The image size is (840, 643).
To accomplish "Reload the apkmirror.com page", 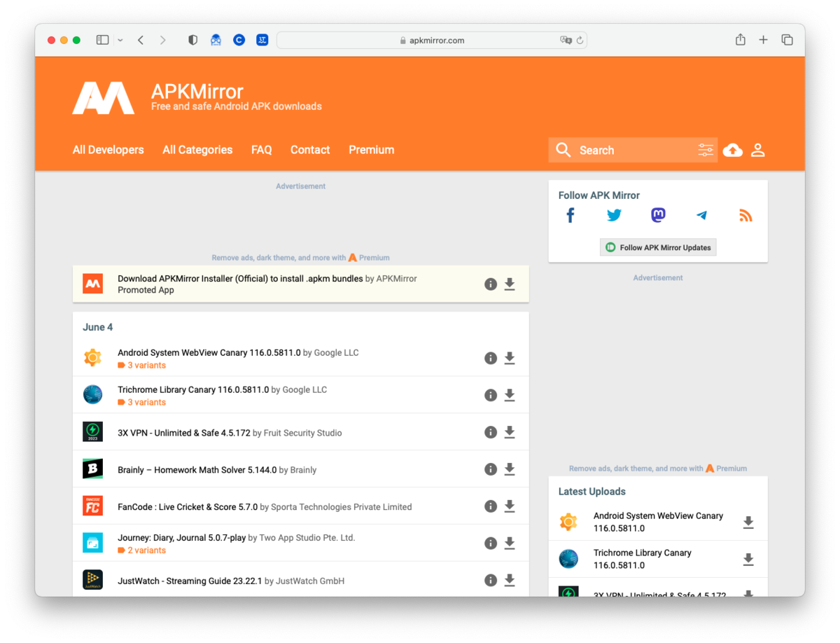I will pos(580,41).
